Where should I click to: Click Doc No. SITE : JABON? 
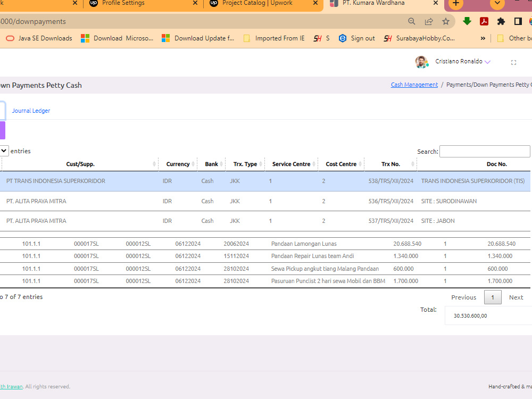click(438, 221)
